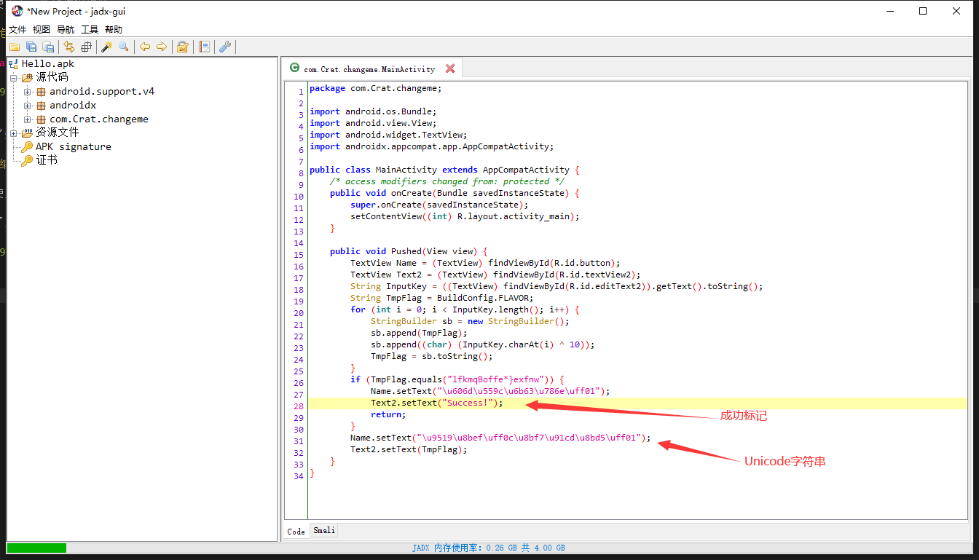This screenshot has height=560, width=979.
Task: Select com.Crat.changeme package in tree
Action: 99,119
